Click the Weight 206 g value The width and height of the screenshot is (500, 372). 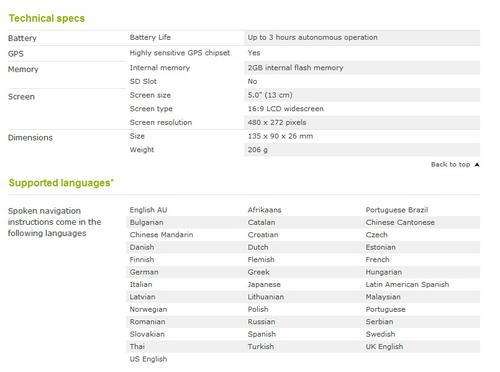258,150
